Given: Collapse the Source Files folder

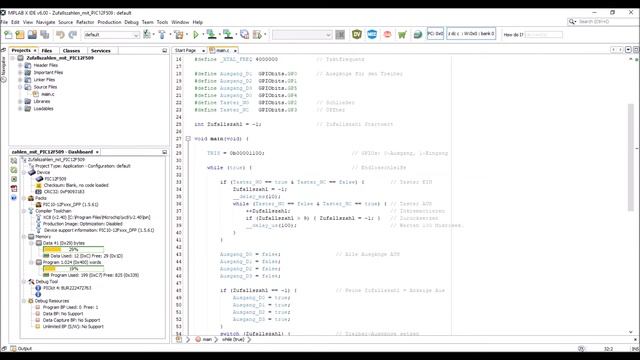Looking at the screenshot, I should coord(20,87).
